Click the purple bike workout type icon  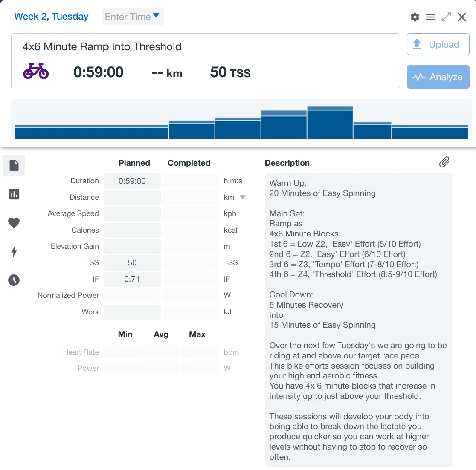[x=36, y=72]
